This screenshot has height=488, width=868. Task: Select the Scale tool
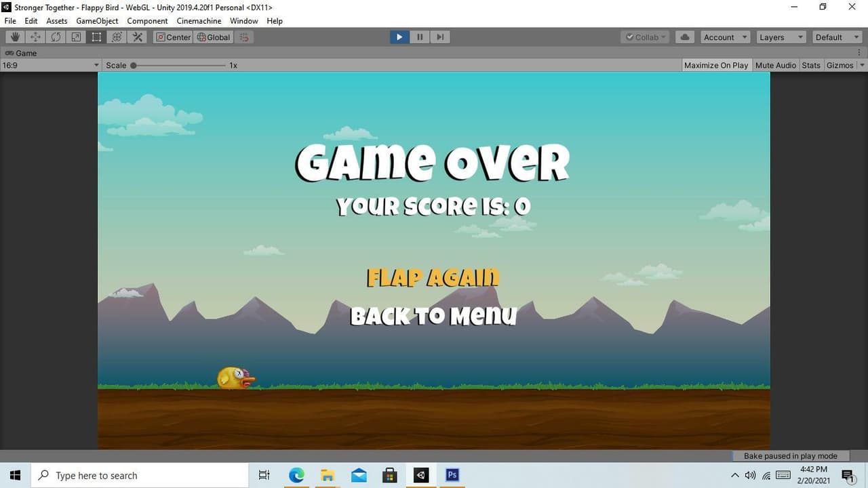(76, 37)
